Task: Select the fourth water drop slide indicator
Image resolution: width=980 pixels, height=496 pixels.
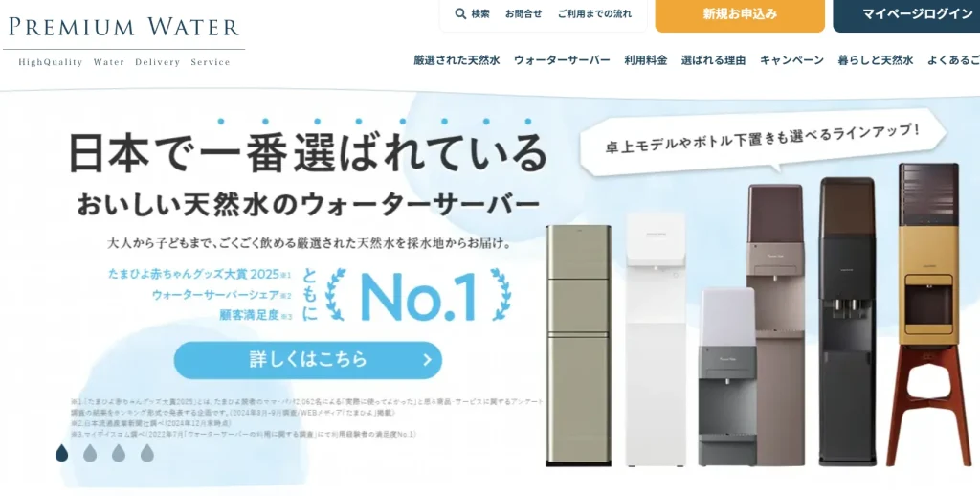Action: tap(146, 453)
